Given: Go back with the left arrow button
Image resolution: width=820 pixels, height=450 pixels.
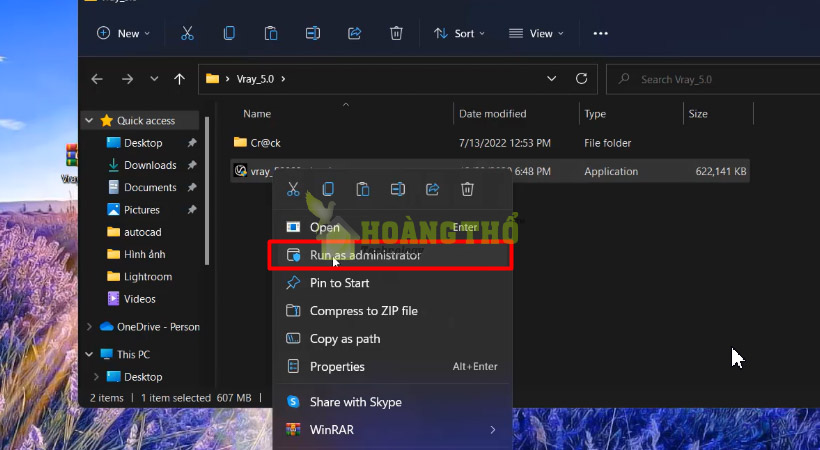Looking at the screenshot, I should click(x=97, y=79).
